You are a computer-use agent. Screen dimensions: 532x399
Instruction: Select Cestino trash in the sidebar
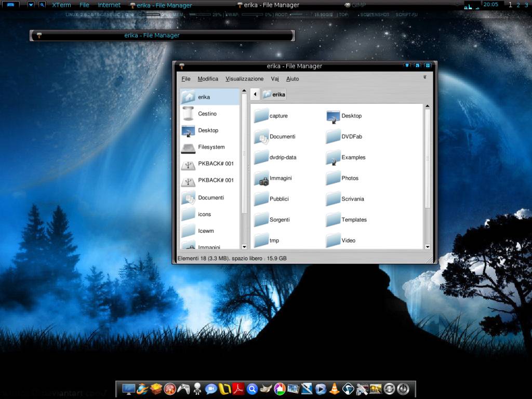pyautogui.click(x=210, y=114)
